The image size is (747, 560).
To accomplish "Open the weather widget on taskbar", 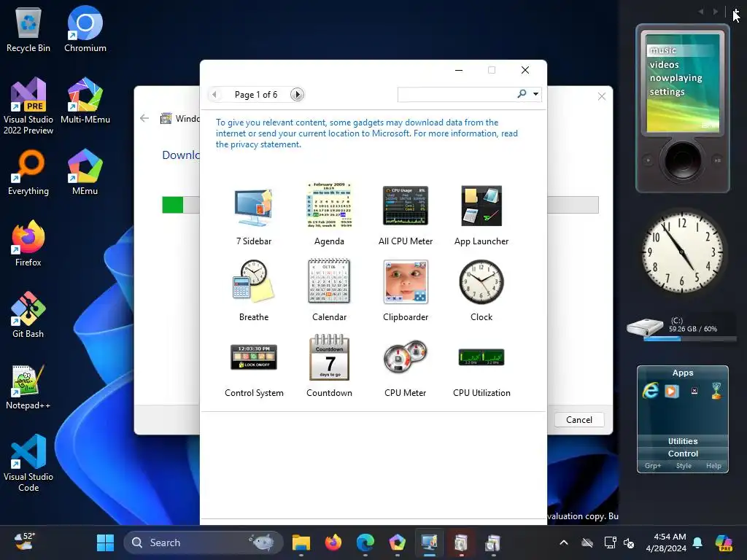I will click(25, 542).
